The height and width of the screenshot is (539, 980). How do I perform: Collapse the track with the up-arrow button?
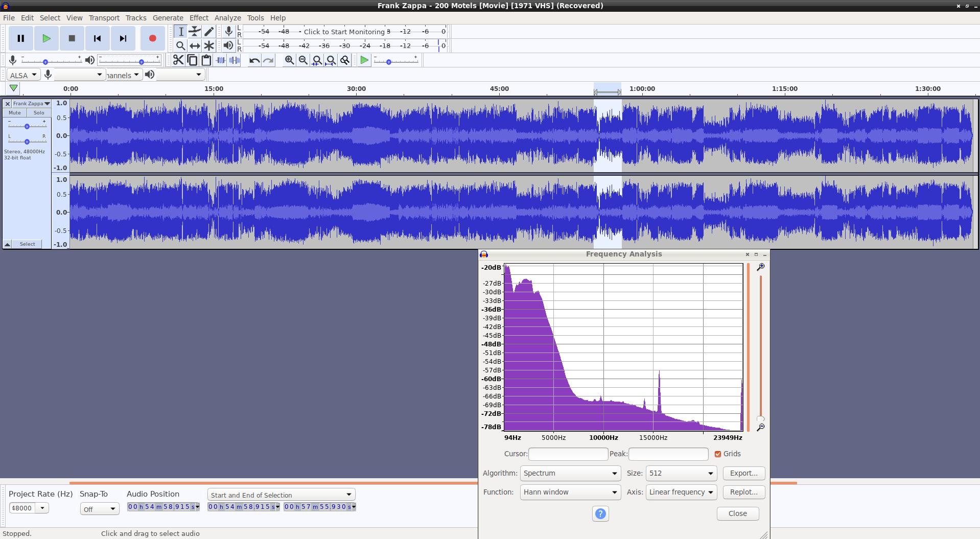click(8, 244)
